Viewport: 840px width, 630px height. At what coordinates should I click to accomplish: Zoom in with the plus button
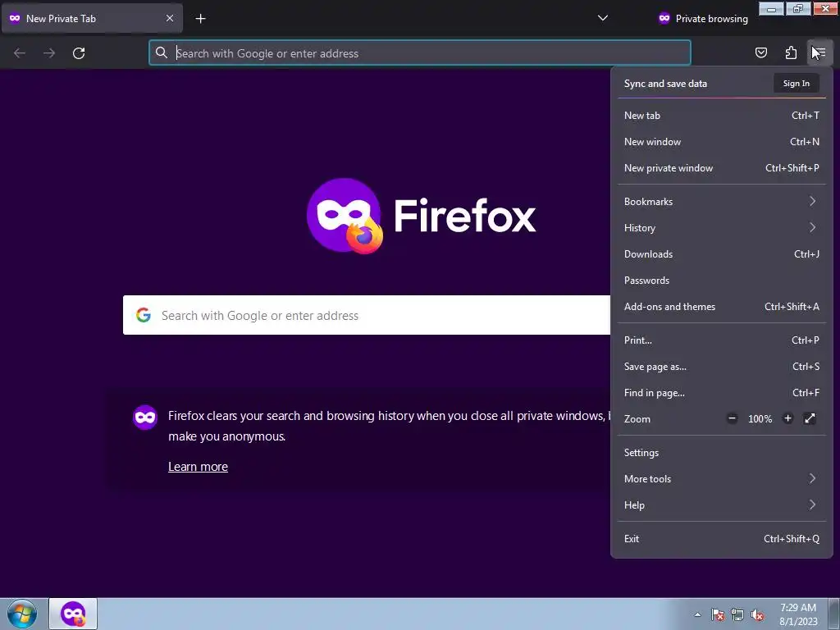[787, 418]
